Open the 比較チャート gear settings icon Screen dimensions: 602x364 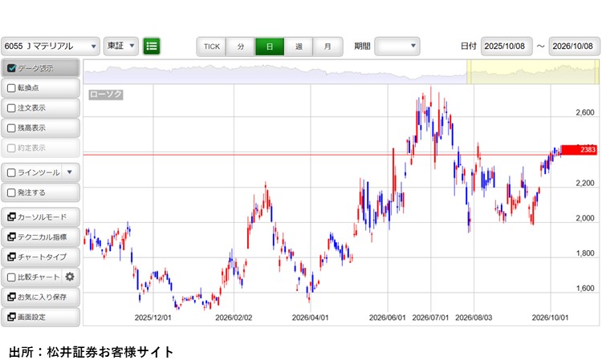click(70, 277)
